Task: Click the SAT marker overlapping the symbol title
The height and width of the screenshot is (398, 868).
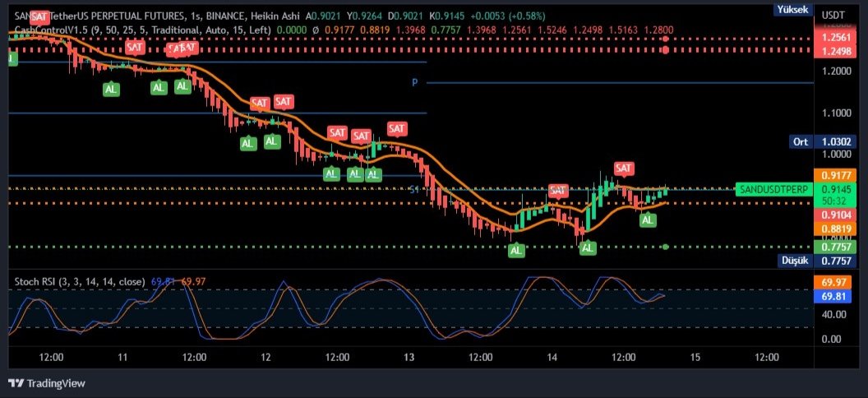Action: 39,16
